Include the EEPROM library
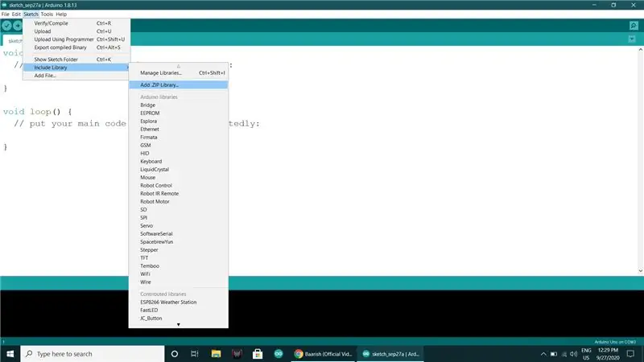 coord(178,113)
